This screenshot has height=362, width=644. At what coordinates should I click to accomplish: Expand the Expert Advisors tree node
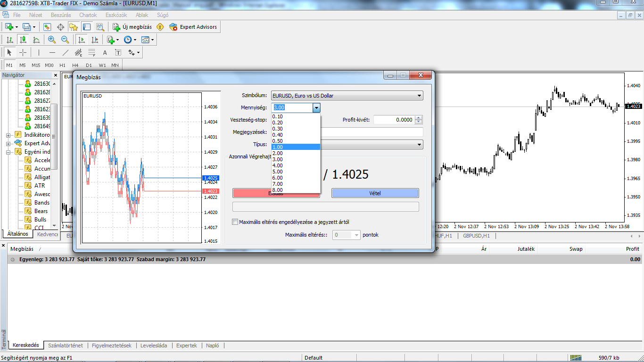point(8,143)
